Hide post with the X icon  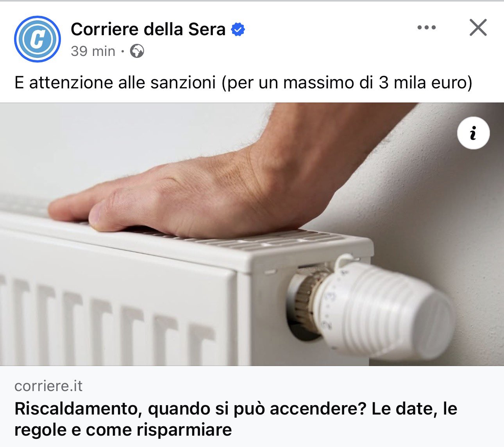[478, 28]
